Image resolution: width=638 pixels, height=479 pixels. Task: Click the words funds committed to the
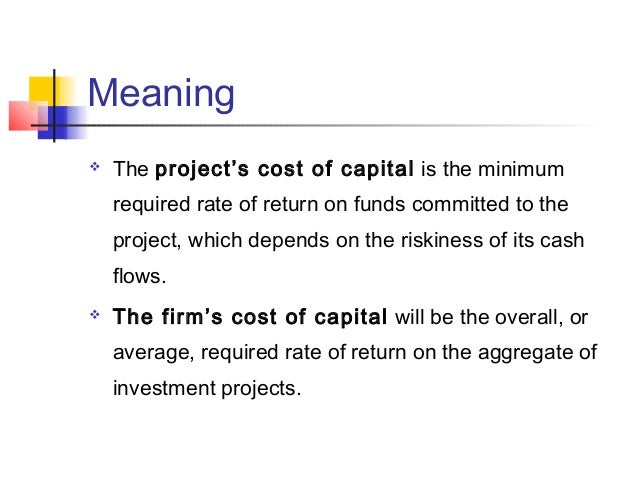coord(461,204)
